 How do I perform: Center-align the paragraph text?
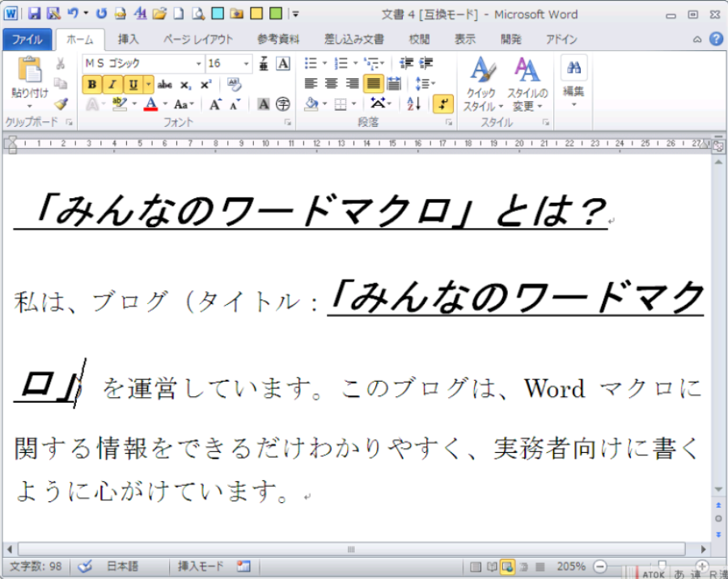(331, 83)
